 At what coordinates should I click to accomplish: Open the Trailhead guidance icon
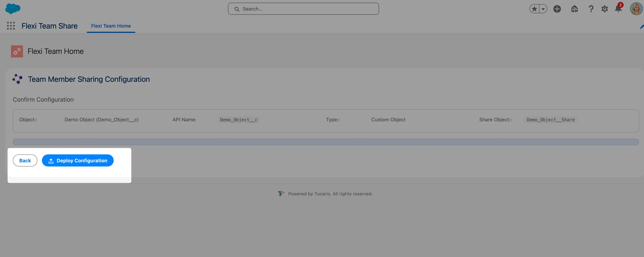point(574,9)
